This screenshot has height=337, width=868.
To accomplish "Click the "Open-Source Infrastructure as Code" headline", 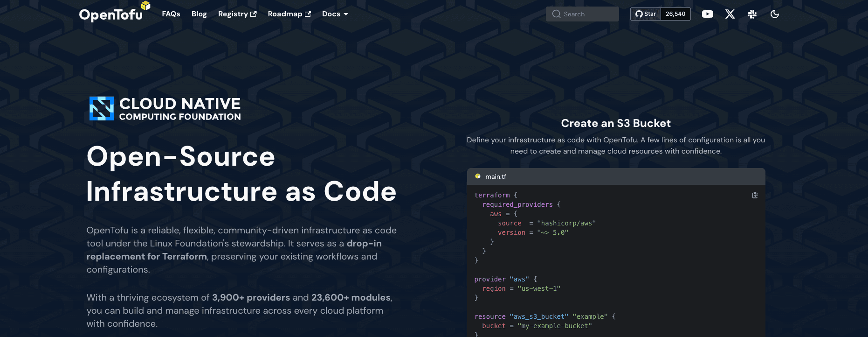I will click(x=241, y=174).
